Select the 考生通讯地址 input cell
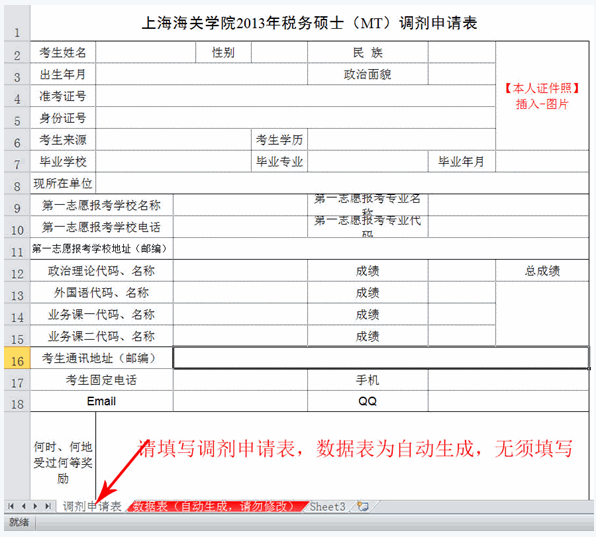 pos(381,358)
